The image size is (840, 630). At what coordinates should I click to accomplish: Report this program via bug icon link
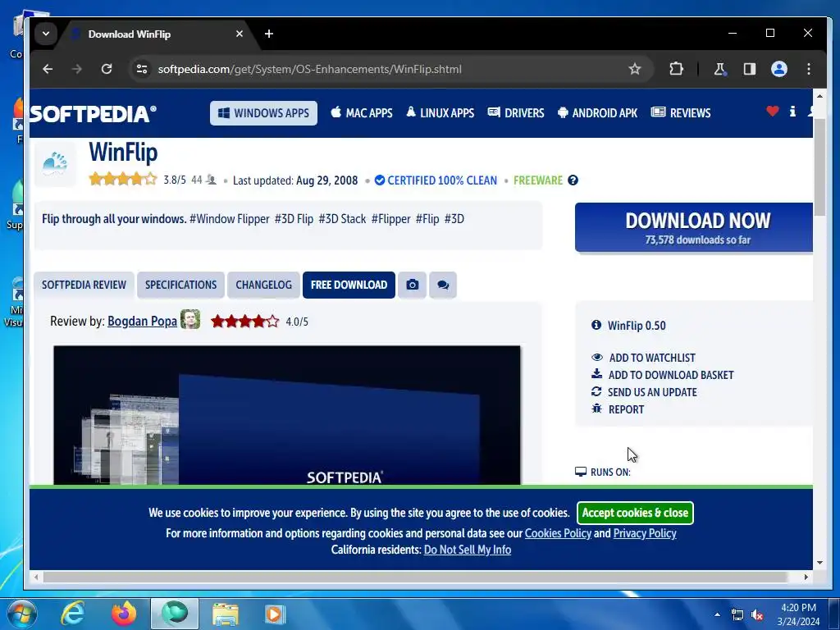point(618,409)
